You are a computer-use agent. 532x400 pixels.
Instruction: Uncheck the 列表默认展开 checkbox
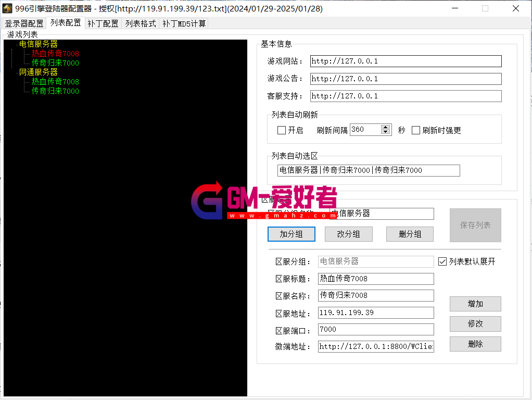pos(442,261)
